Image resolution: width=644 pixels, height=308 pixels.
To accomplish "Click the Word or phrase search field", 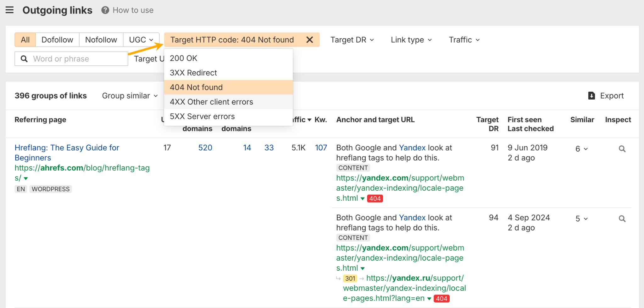I will pyautogui.click(x=75, y=59).
